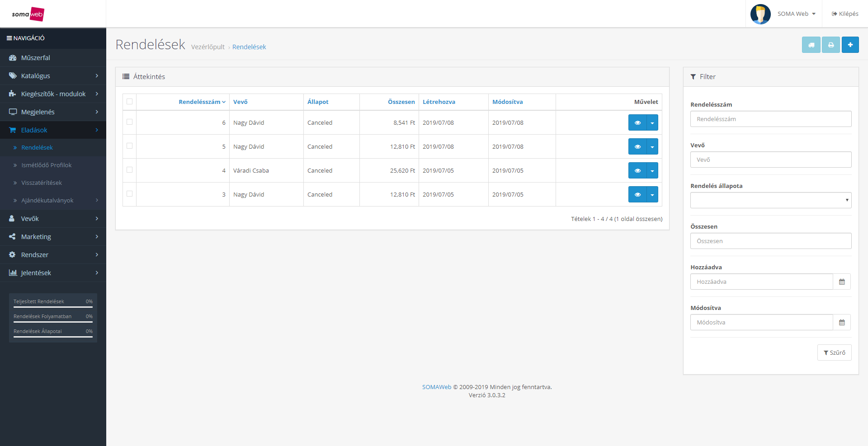
Task: Select Műszerfal menu item
Action: (53, 58)
